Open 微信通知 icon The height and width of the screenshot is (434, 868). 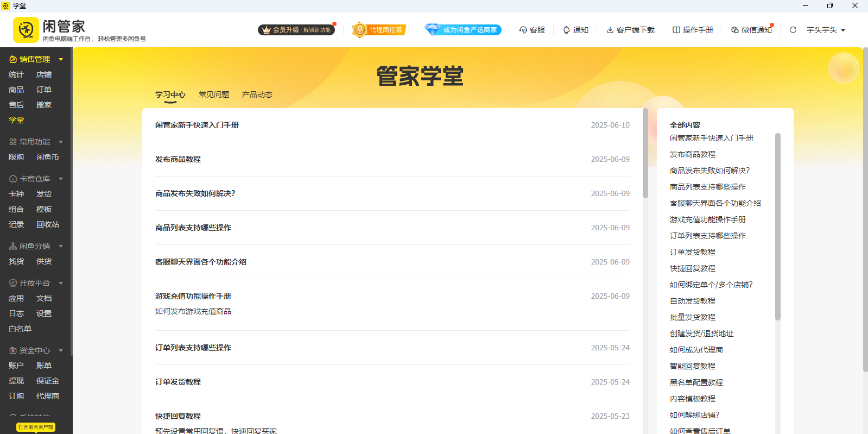(735, 30)
